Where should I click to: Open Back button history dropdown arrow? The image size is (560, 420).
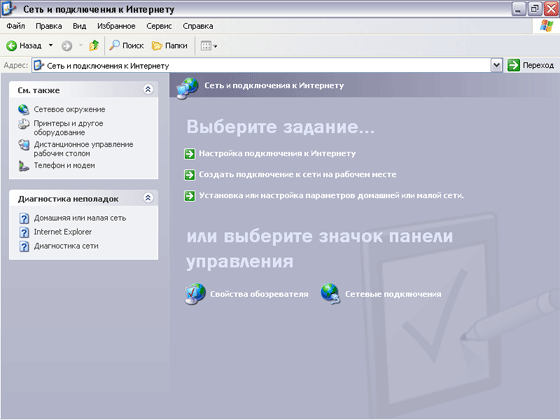click(x=51, y=45)
